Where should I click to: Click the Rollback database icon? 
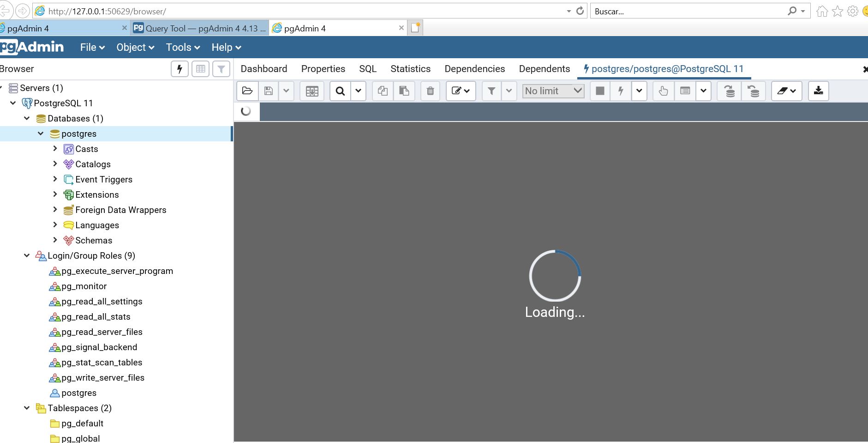pos(753,91)
